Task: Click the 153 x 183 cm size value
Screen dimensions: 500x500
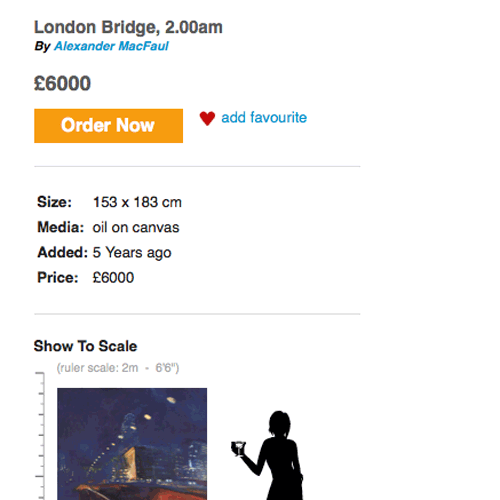Action: [137, 202]
